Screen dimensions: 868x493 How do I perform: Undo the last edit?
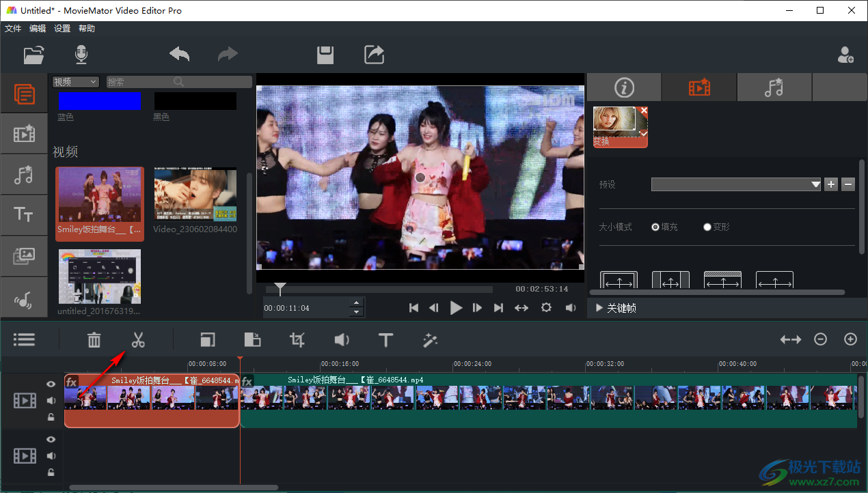[x=180, y=55]
